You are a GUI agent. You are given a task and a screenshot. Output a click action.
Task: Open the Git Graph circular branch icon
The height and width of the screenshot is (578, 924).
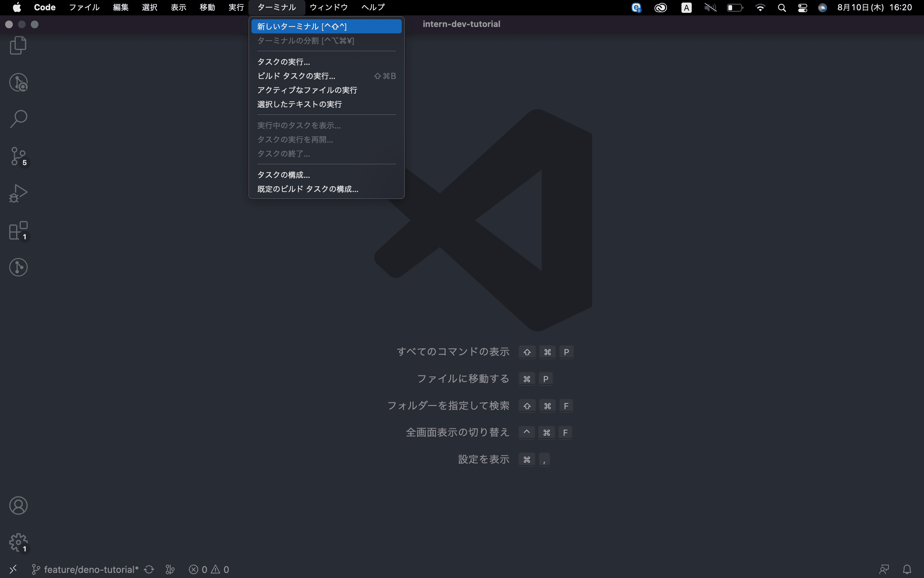pyautogui.click(x=18, y=267)
